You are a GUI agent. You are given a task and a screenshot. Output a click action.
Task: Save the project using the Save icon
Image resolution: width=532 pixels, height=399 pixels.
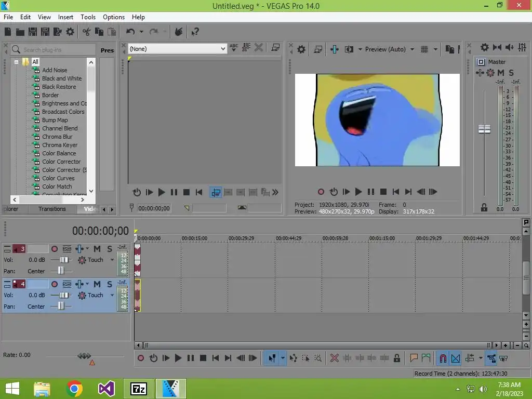pyautogui.click(x=33, y=32)
